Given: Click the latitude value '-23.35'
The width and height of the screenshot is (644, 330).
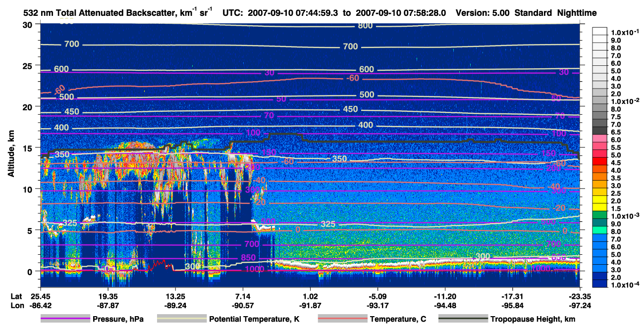Looking at the screenshot, I should coord(580,296).
